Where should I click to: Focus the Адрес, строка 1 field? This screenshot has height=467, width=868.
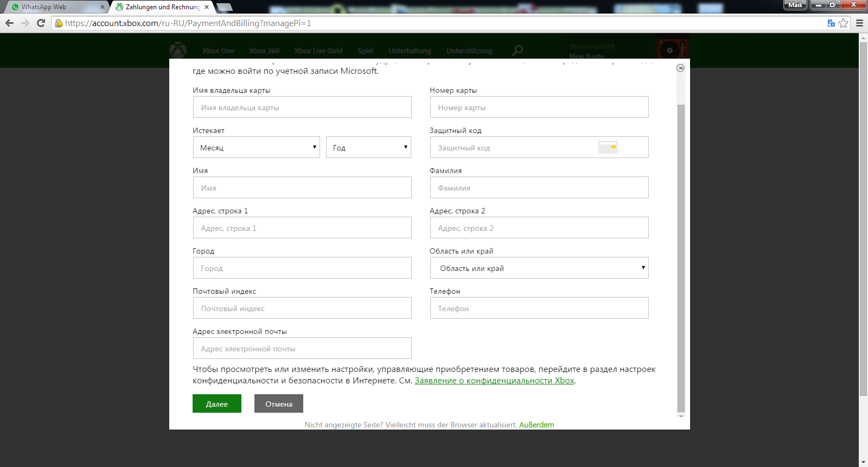(x=302, y=228)
